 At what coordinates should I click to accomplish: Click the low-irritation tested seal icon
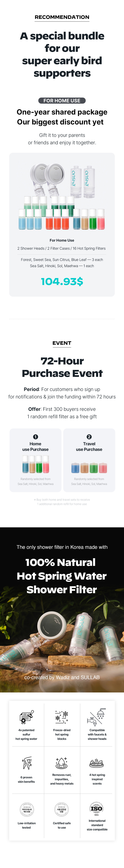click(x=26, y=809)
